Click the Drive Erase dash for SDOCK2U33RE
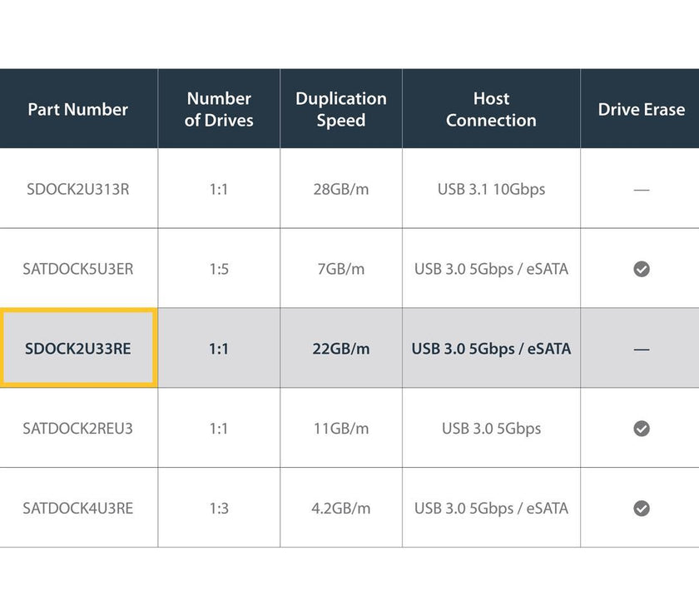Viewport: 699px width, 616px height. [641, 350]
